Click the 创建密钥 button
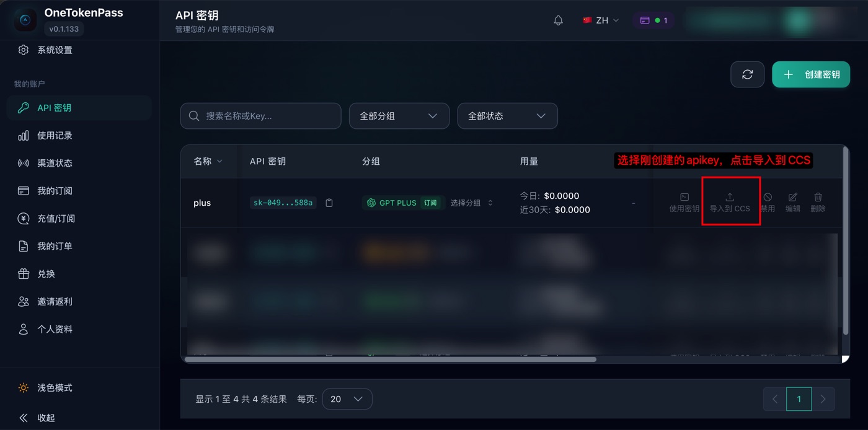The image size is (868, 430). (x=811, y=74)
